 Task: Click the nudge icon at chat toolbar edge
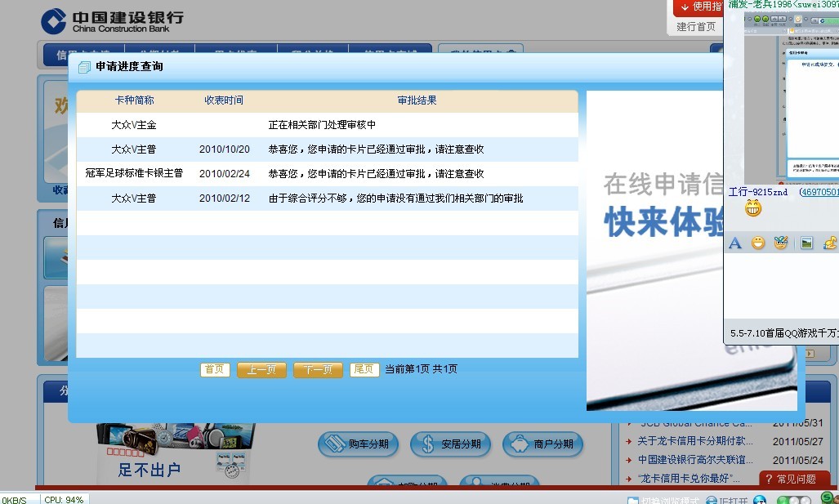[831, 243]
